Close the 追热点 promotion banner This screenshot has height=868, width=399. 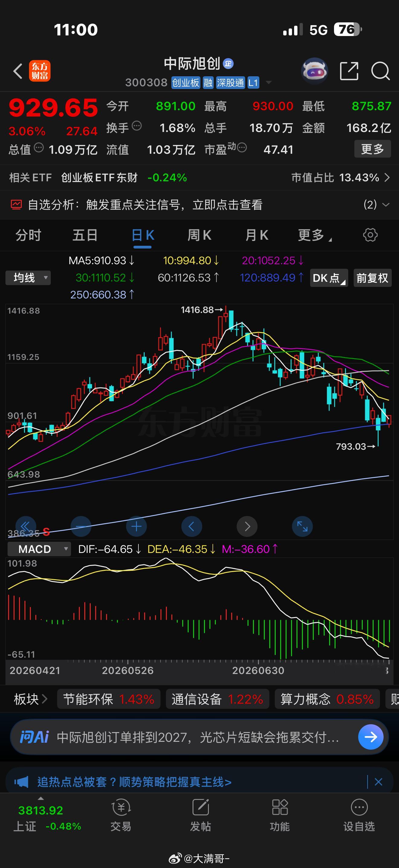pos(378,782)
